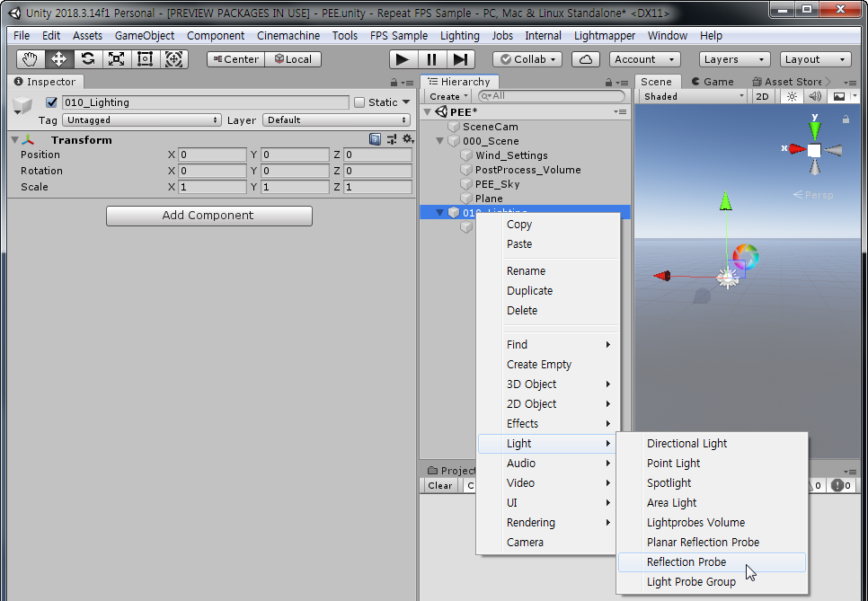Image resolution: width=868 pixels, height=601 pixels.
Task: Open the 3D Object submenu
Action: (x=548, y=384)
